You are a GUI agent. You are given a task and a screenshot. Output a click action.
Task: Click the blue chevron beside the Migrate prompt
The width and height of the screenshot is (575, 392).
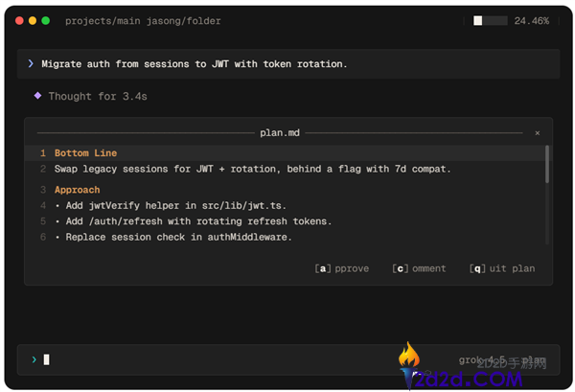[x=31, y=64]
